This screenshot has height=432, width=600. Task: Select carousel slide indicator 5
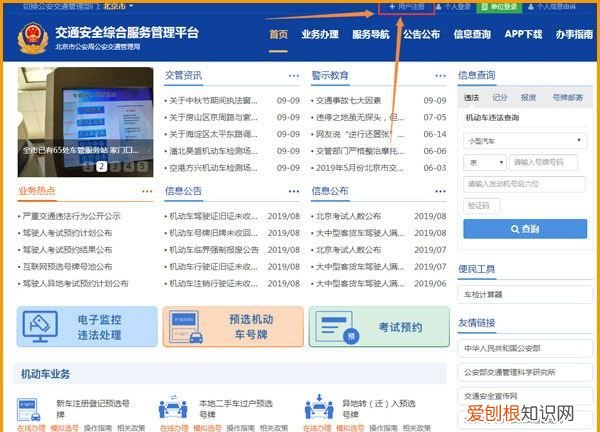click(142, 166)
